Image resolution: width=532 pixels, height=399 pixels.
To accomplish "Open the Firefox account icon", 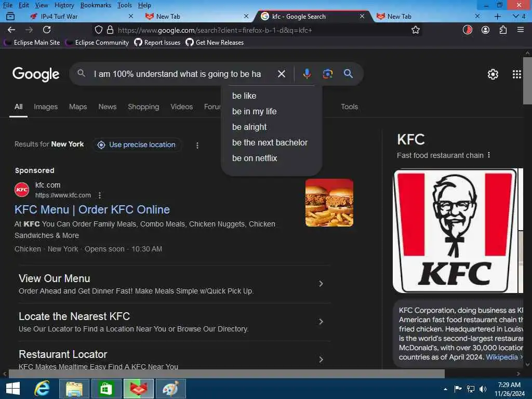I will [485, 30].
